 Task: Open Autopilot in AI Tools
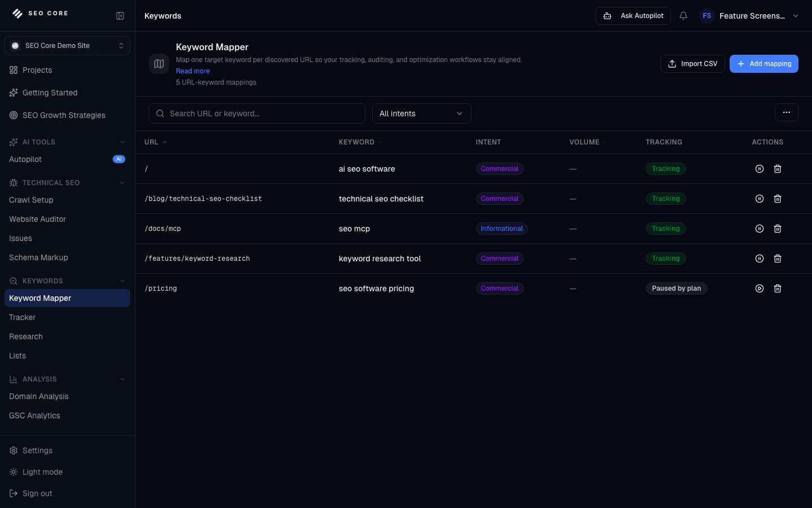[x=67, y=159]
